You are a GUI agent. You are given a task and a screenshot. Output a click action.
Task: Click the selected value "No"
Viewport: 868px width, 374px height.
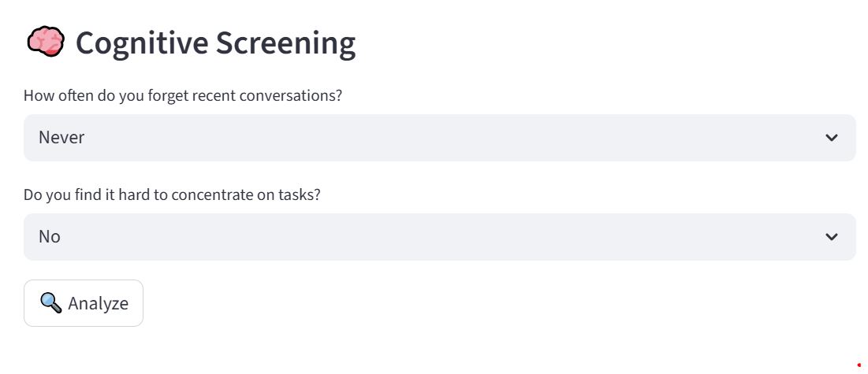coord(50,237)
